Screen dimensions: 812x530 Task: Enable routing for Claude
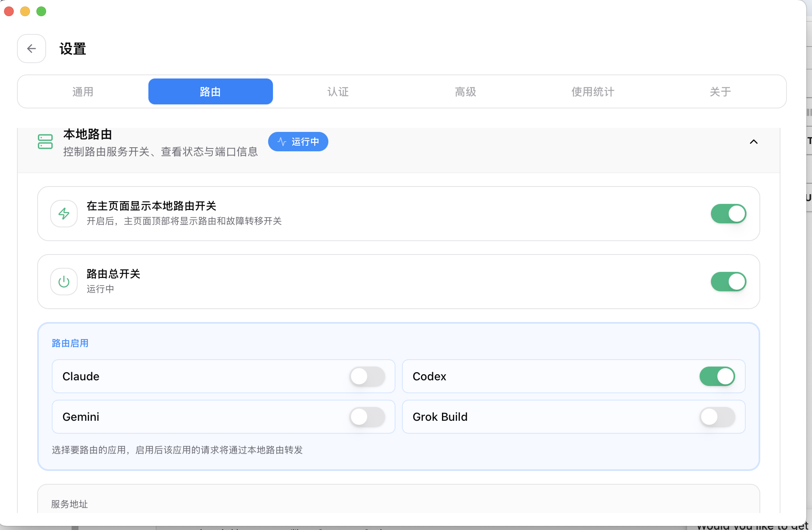367,376
